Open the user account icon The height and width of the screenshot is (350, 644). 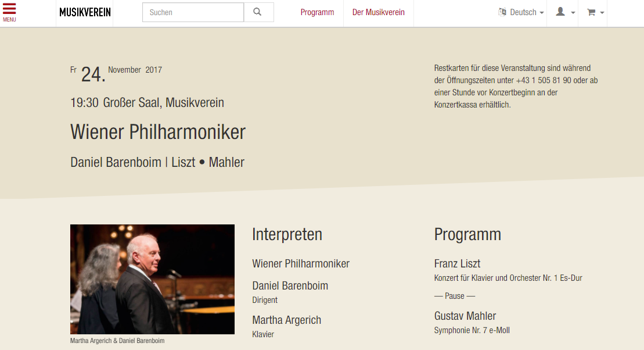(x=560, y=12)
